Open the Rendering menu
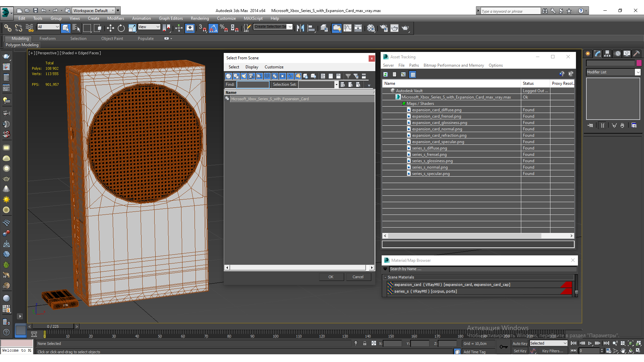Image resolution: width=644 pixels, height=362 pixels. tap(200, 18)
